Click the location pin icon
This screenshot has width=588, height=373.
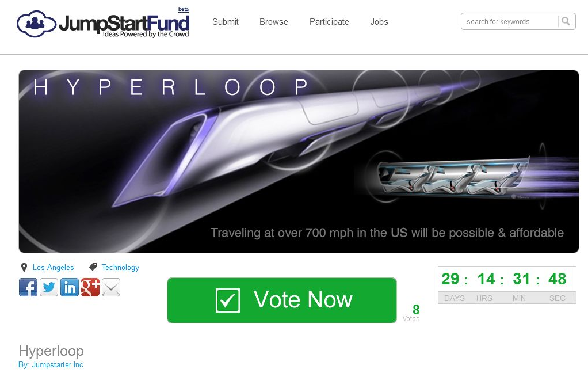(24, 267)
